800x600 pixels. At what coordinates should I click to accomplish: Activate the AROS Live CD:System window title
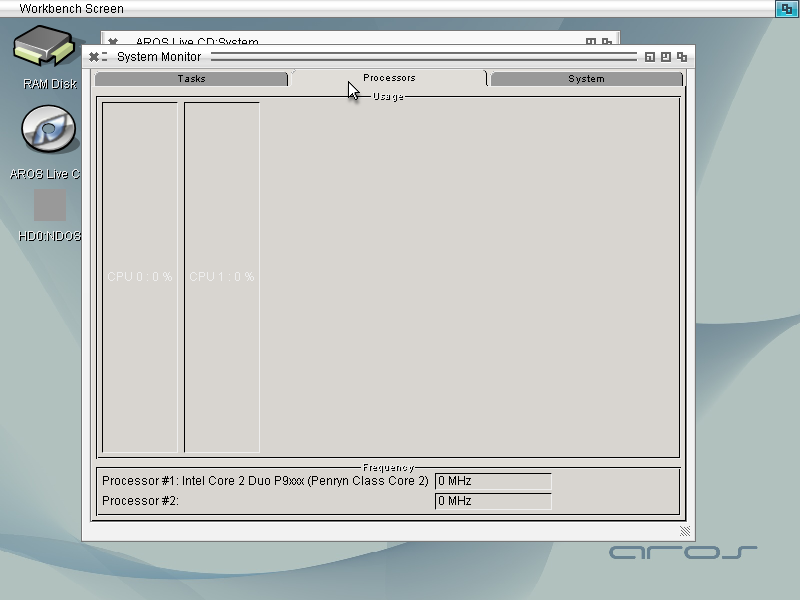(197, 41)
